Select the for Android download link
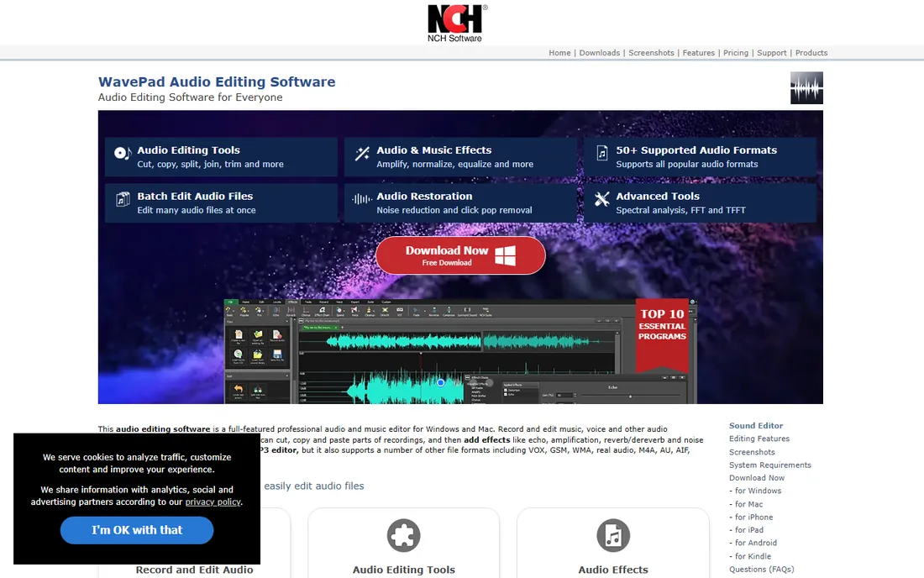The width and height of the screenshot is (924, 578). coord(755,544)
